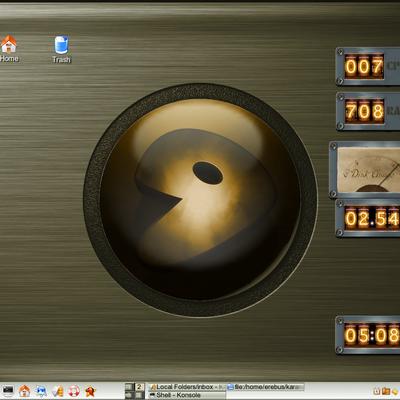Open the lifebuoy help launcher

coord(74,391)
